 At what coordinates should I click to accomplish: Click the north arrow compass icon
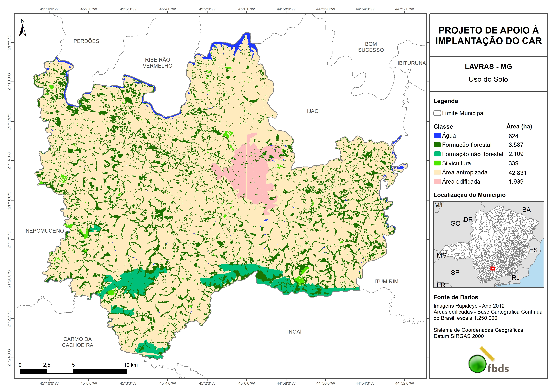(x=22, y=31)
